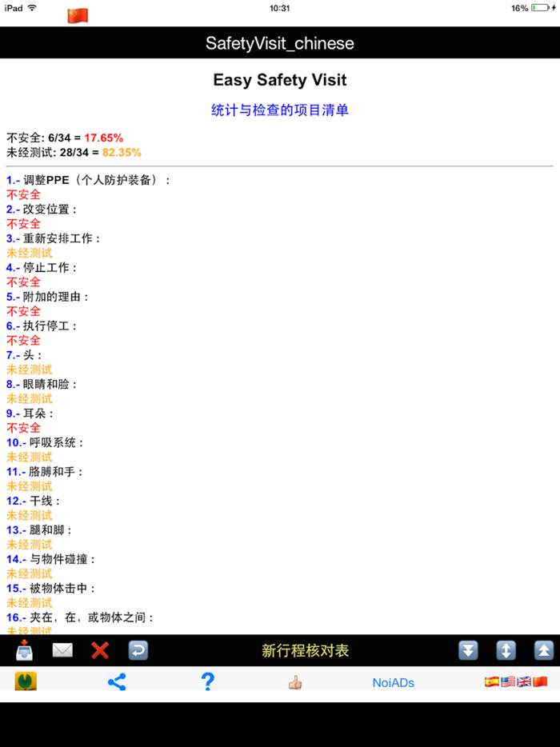Image resolution: width=560 pixels, height=747 pixels.
Task: Select item 16 夹在，在，或物体之间
Action: click(80, 617)
